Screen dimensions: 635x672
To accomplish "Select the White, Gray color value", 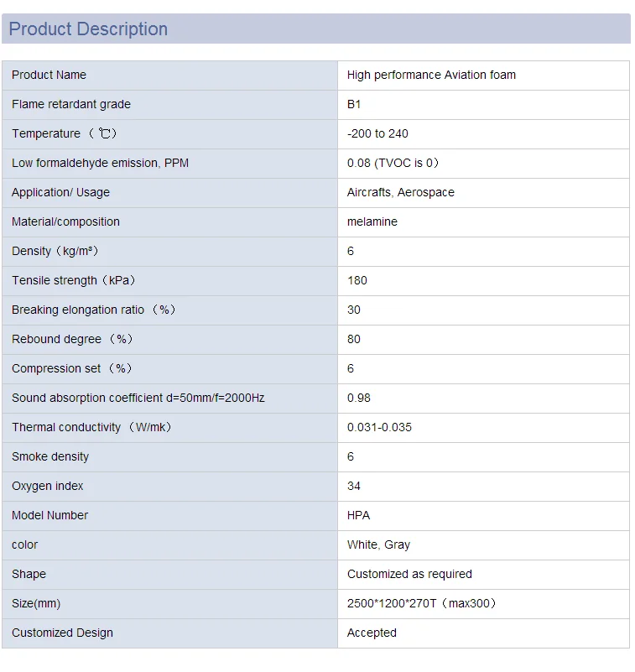I will [x=378, y=544].
